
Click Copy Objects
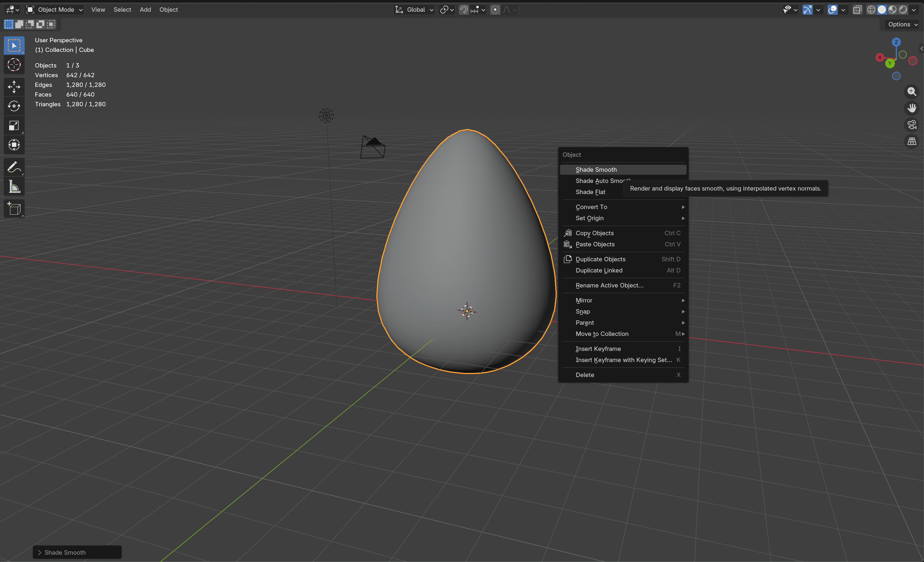coord(623,233)
